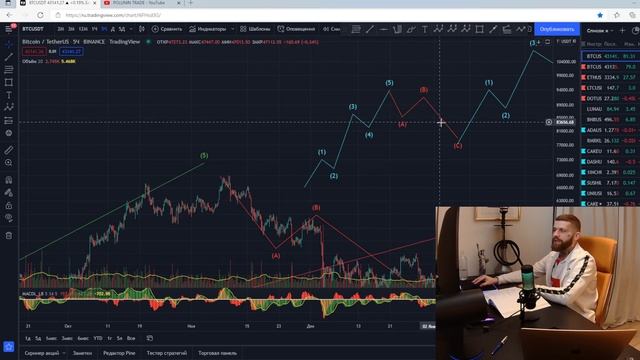This screenshot has width=640, height=360.
Task: Click the browser refresh button
Action: [x=40, y=15]
